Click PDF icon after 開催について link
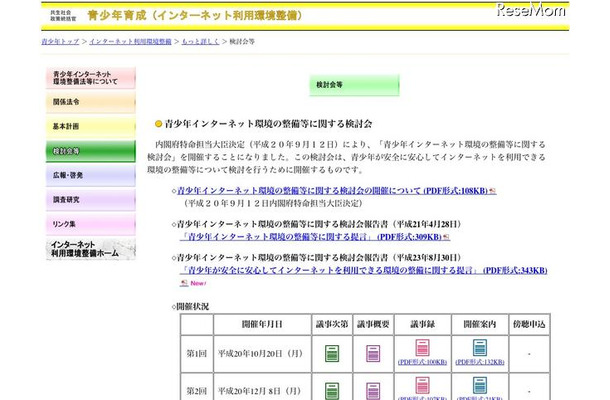 click(493, 191)
